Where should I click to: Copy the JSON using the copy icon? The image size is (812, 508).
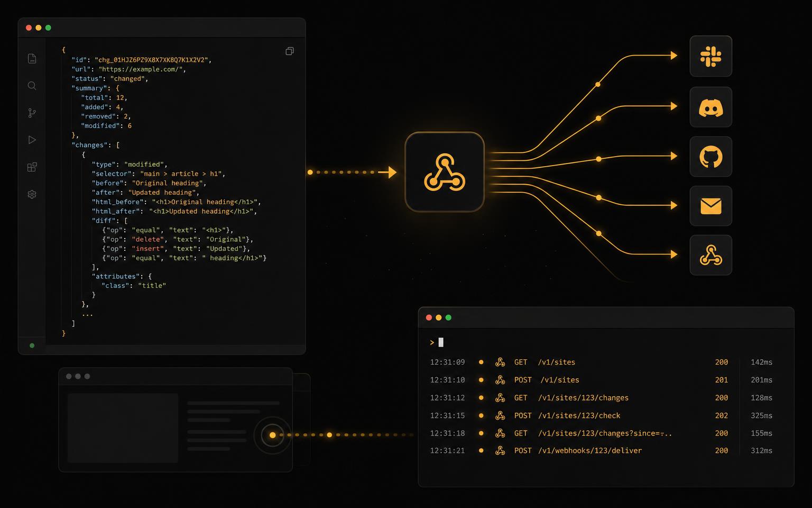click(x=290, y=51)
